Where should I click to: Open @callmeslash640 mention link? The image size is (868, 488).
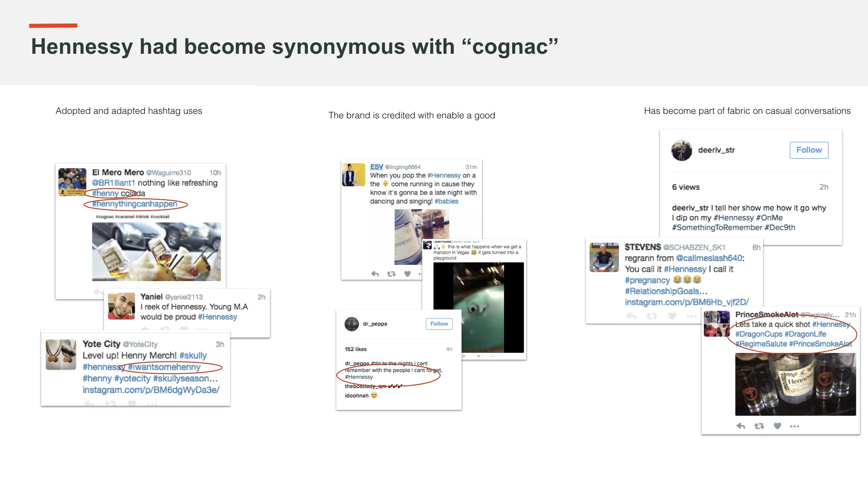pyautogui.click(x=709, y=258)
